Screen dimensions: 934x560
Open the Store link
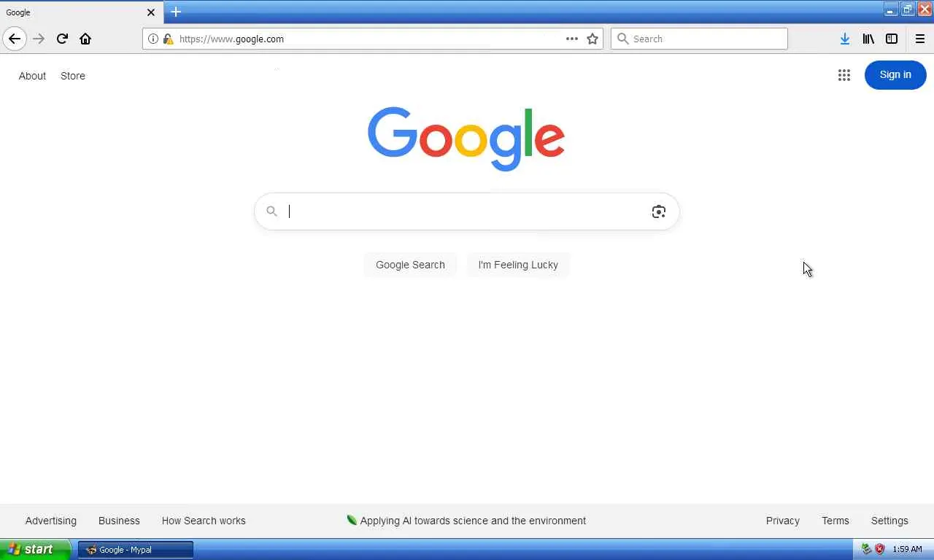coord(73,76)
